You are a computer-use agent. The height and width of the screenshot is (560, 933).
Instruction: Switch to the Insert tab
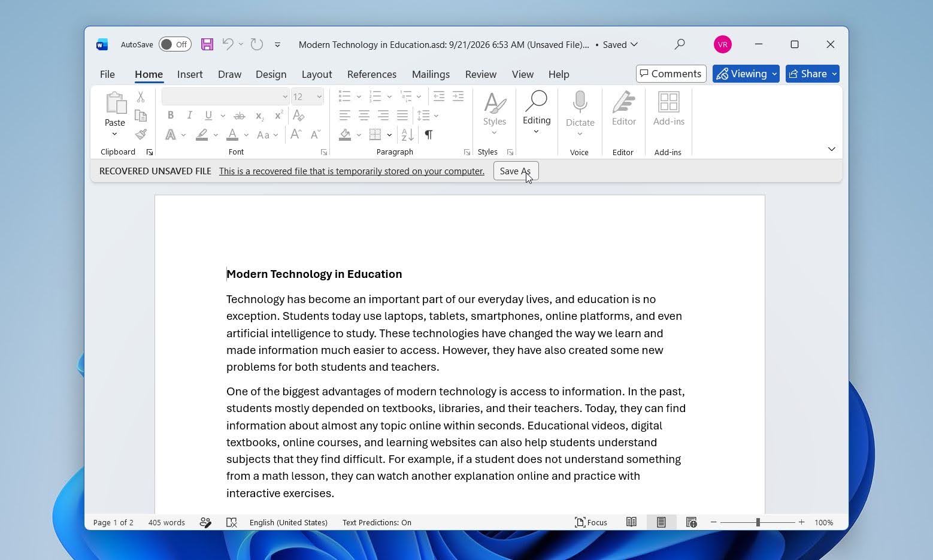190,74
